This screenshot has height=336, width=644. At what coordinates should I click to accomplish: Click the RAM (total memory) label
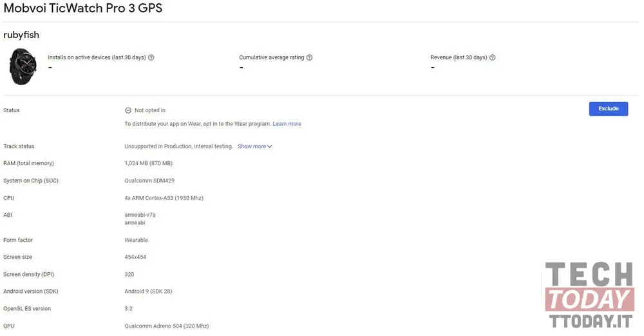pyautogui.click(x=29, y=163)
